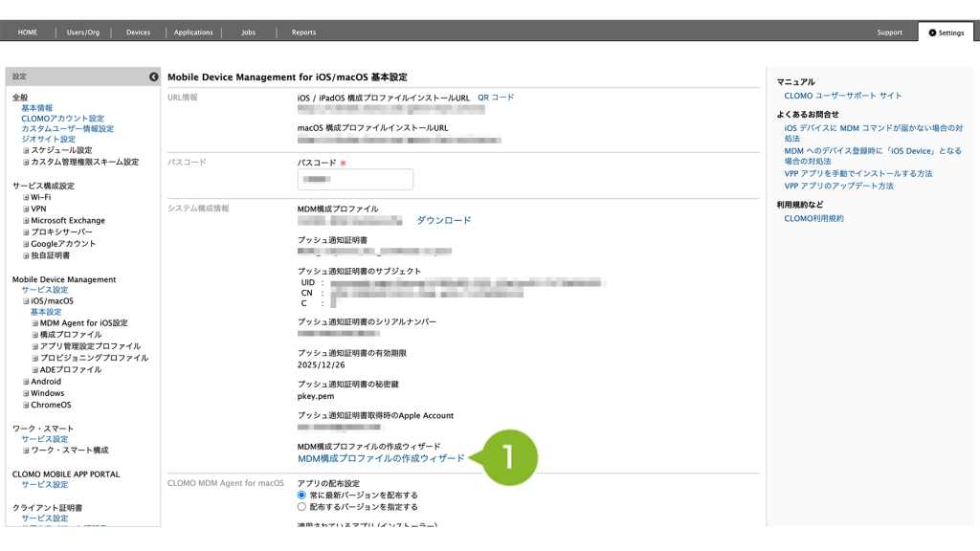The image size is (980, 551).
Task: Expand the ADEプロファイル node
Action: point(35,369)
